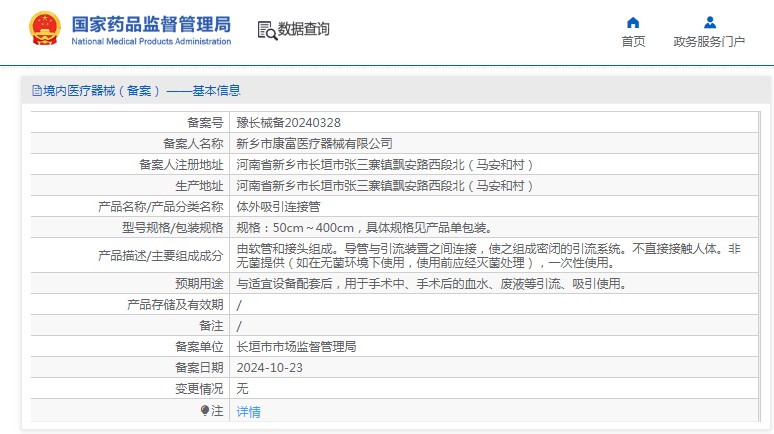This screenshot has width=774, height=434.
Task: Click the 备案人名称 label
Action: (x=194, y=144)
